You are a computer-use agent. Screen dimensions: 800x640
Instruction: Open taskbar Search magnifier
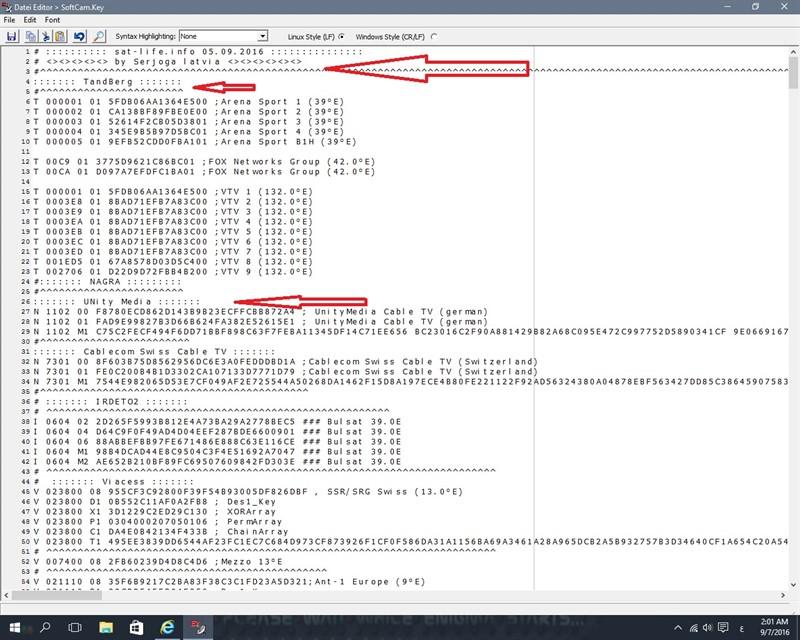45,627
